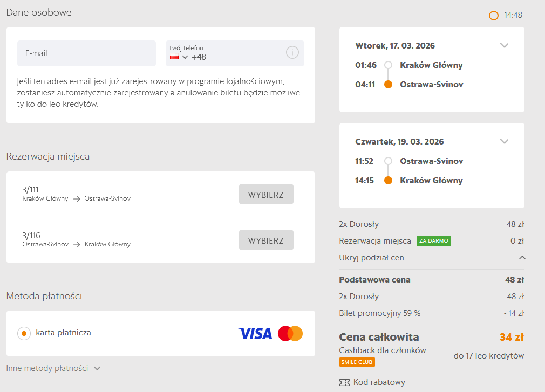Click the Polish flag icon
Viewport: 545px width, 392px height.
(x=174, y=57)
